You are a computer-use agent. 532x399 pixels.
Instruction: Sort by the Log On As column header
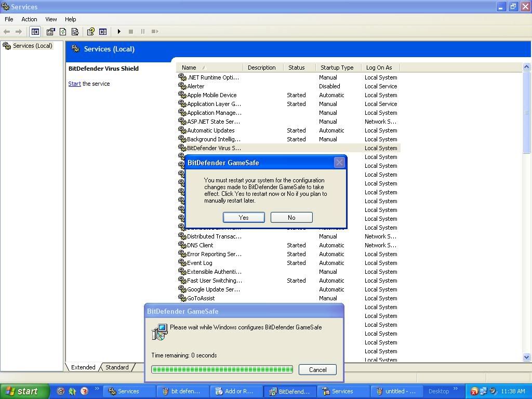(x=381, y=68)
